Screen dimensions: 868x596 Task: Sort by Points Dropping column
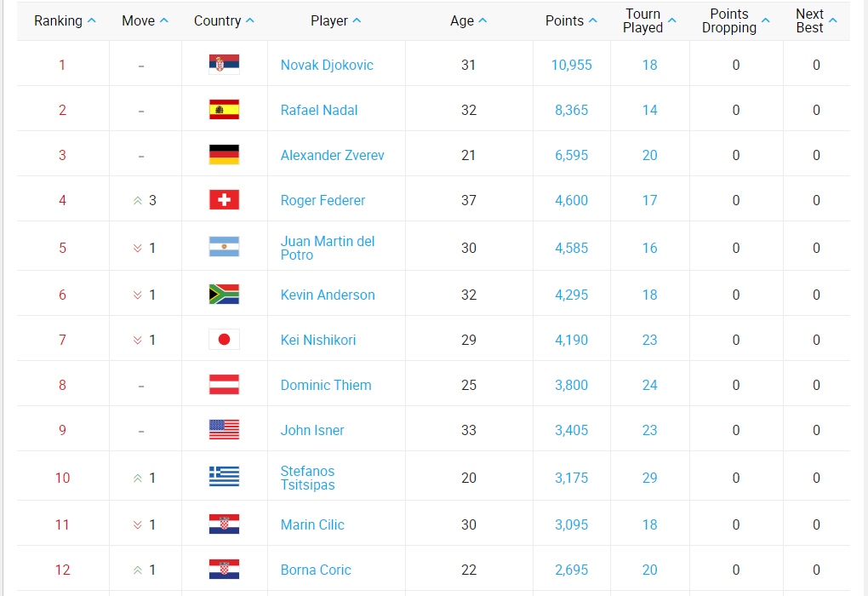click(736, 20)
